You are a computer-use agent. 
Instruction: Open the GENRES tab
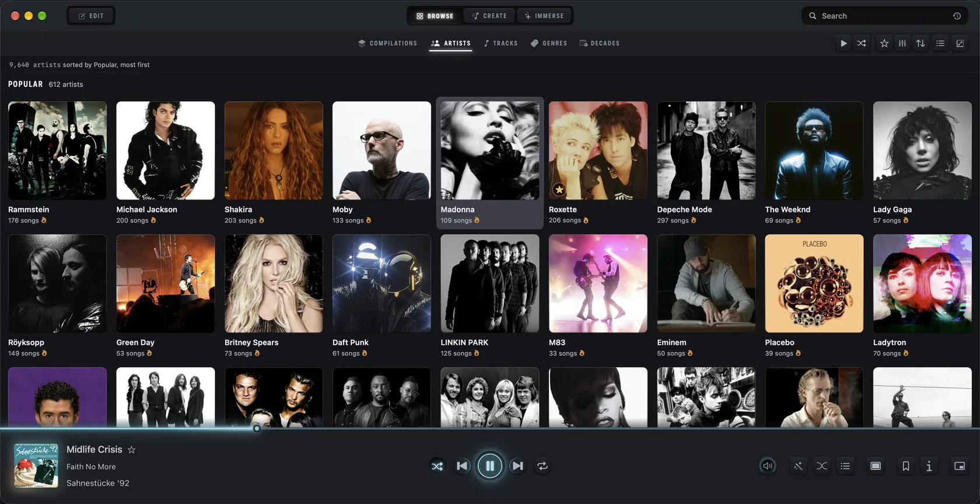[x=548, y=43]
